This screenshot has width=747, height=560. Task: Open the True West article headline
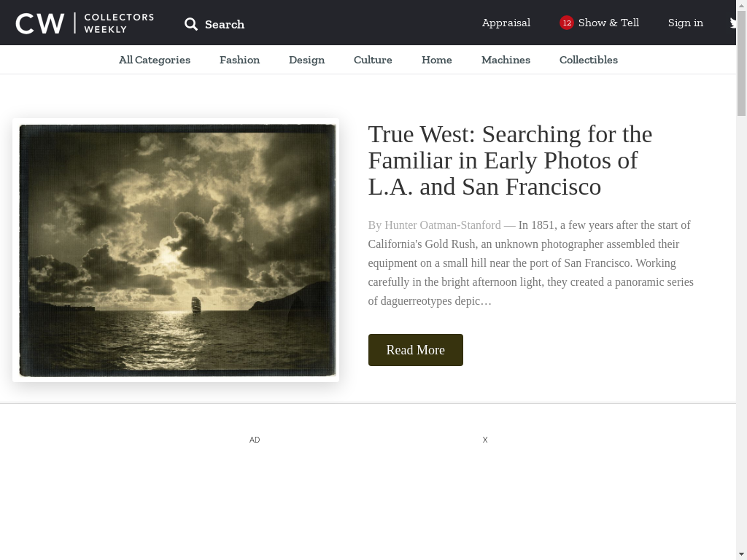tap(510, 160)
